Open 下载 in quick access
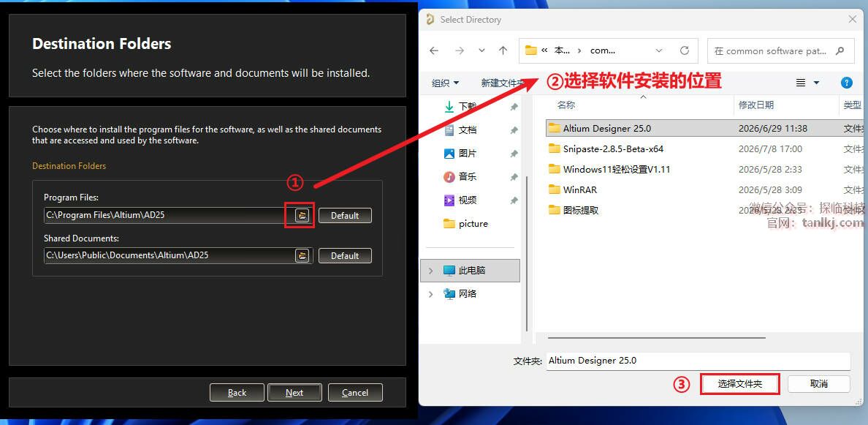 click(468, 106)
